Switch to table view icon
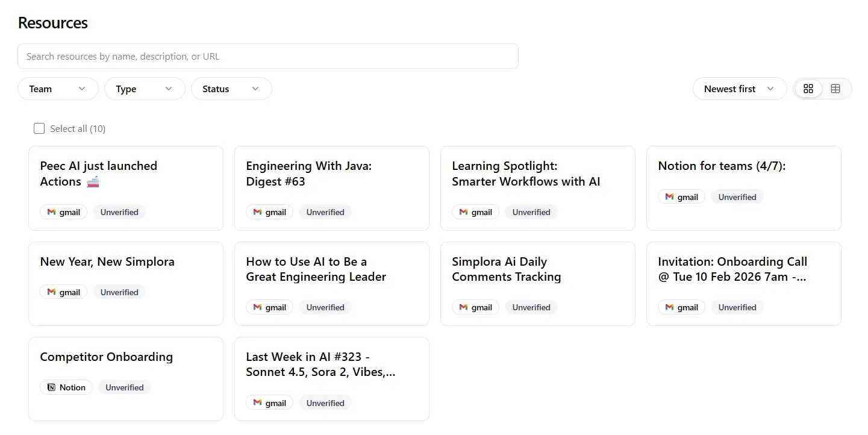The image size is (868, 435). 835,89
